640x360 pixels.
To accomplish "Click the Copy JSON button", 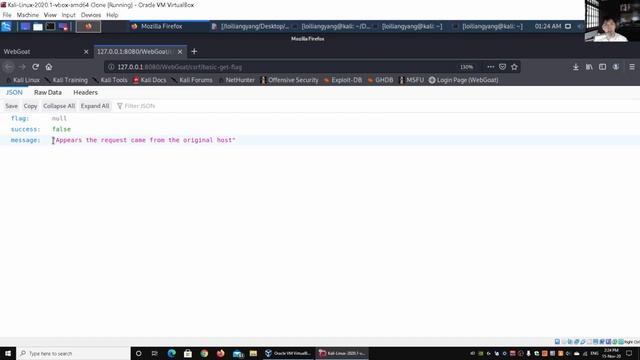I will (x=30, y=106).
